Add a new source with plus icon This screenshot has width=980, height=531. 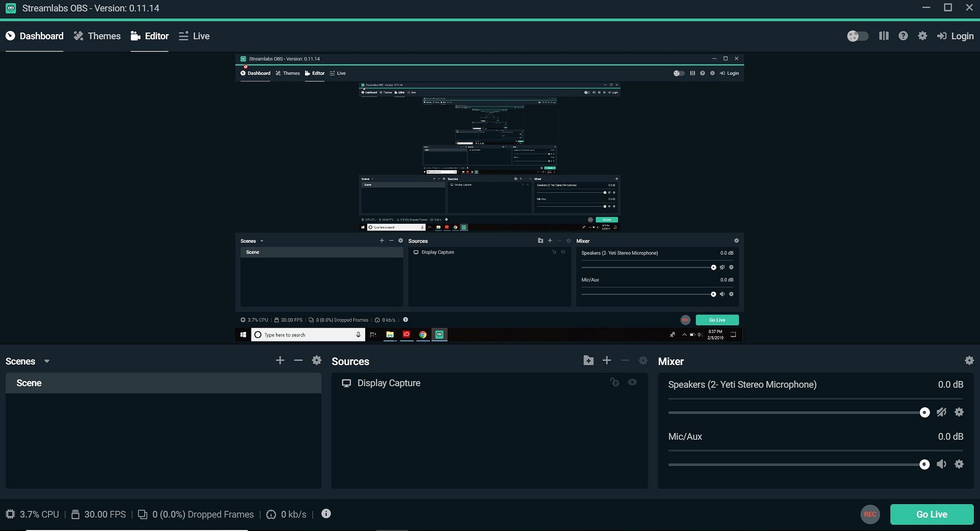pos(607,360)
